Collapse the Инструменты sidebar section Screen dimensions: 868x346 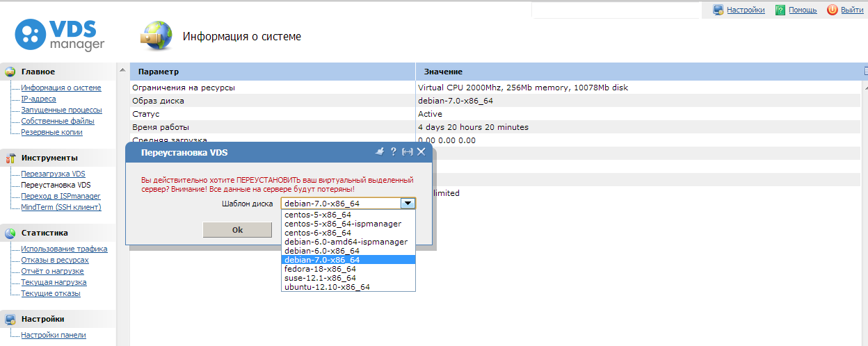[x=49, y=158]
